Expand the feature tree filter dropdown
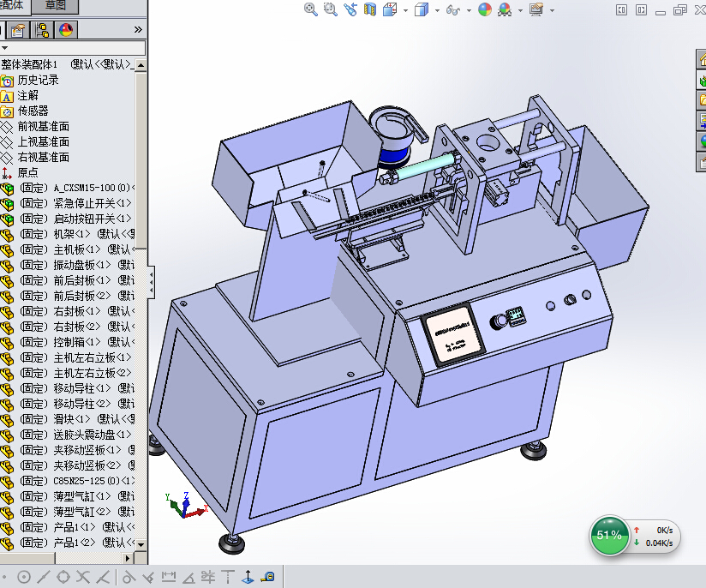The image size is (706, 588). click(x=4, y=48)
